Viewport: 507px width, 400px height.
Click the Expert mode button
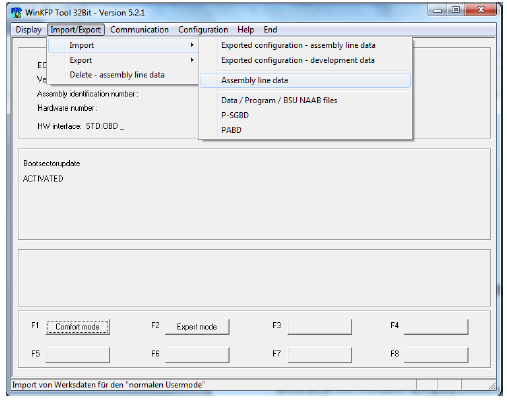197,327
